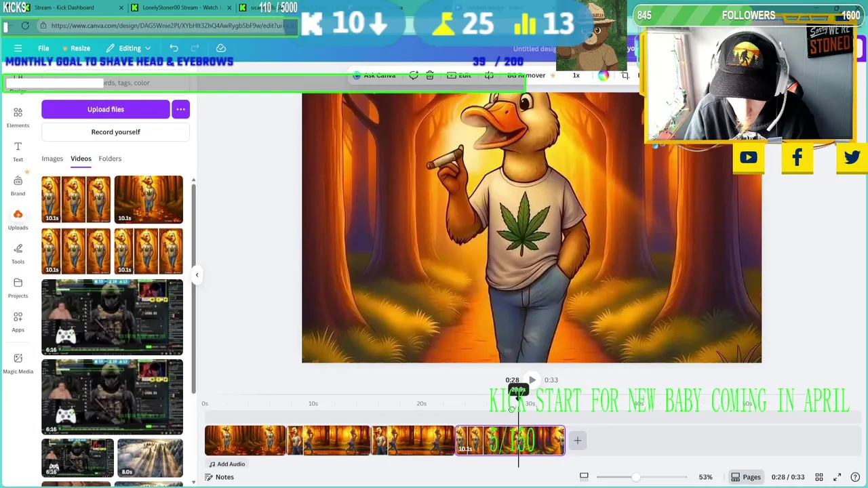Switch to Stream - Kick Dashboard browser tab

(x=64, y=7)
